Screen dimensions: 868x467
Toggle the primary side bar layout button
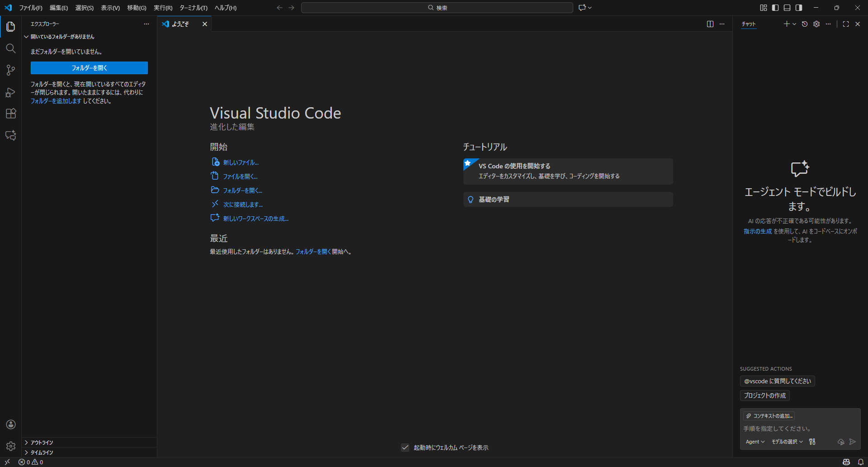[775, 8]
